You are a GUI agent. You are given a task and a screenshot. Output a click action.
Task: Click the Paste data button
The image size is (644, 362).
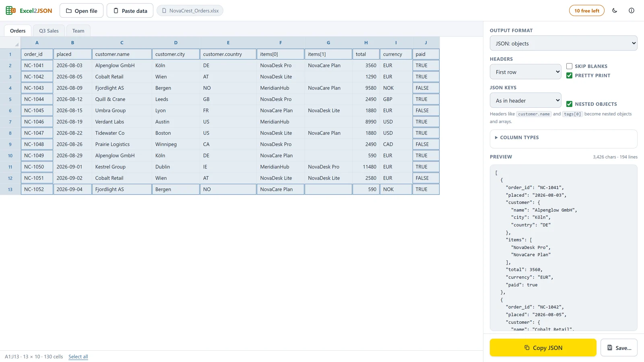[x=130, y=10]
